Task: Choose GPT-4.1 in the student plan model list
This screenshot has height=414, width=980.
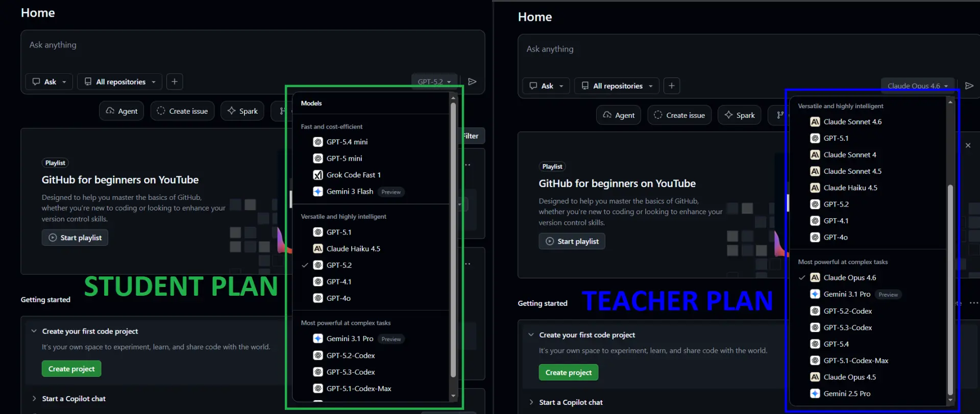Action: (372, 281)
